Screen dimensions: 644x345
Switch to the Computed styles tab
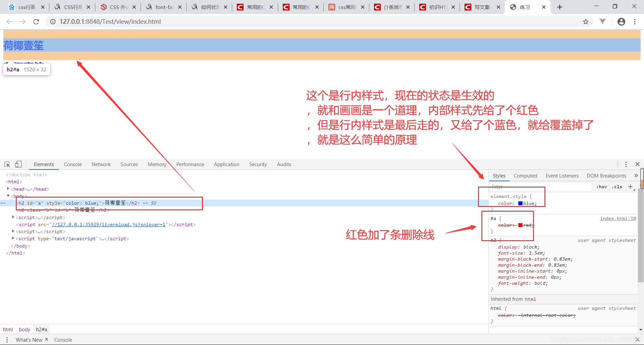pyautogui.click(x=525, y=176)
